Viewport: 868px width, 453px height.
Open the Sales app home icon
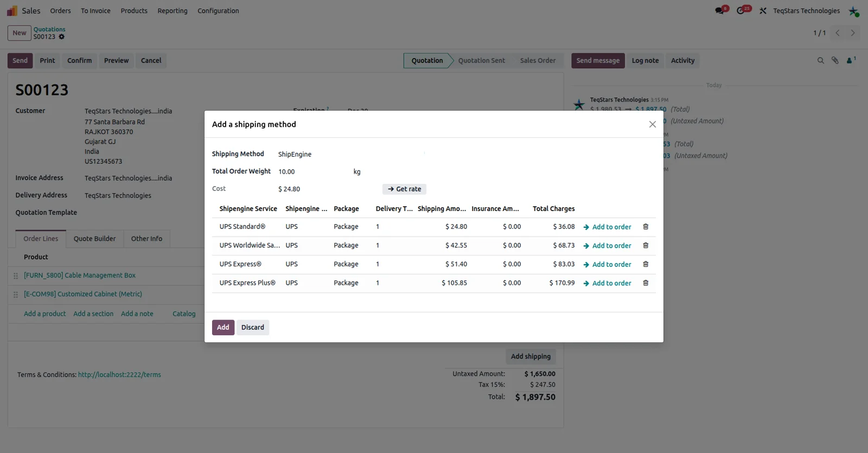[12, 11]
